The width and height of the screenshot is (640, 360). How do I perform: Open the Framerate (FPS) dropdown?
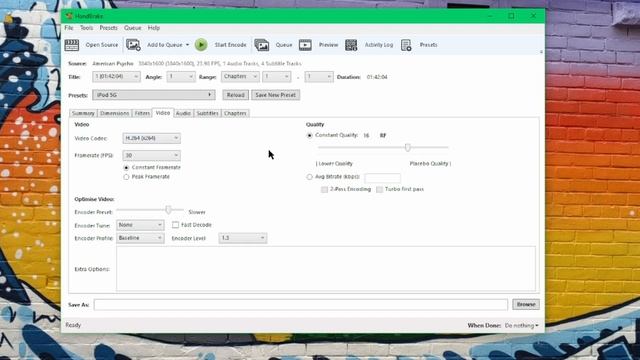pyautogui.click(x=151, y=156)
